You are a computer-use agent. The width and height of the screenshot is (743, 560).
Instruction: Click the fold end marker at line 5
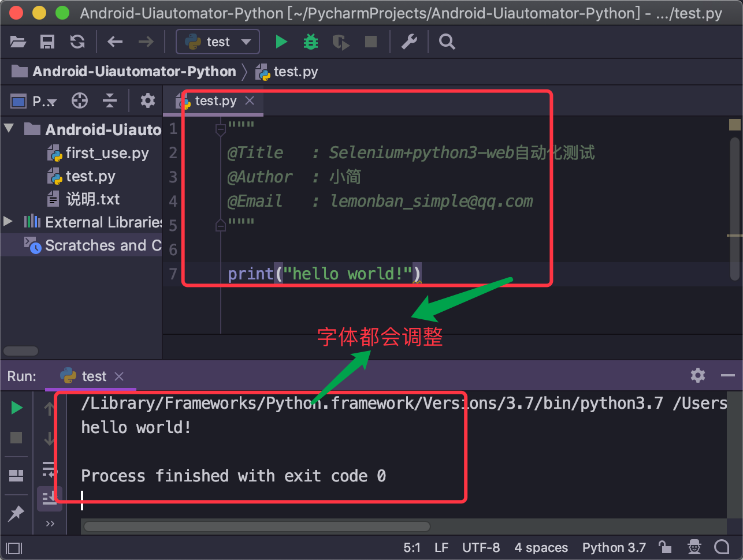[x=220, y=225]
